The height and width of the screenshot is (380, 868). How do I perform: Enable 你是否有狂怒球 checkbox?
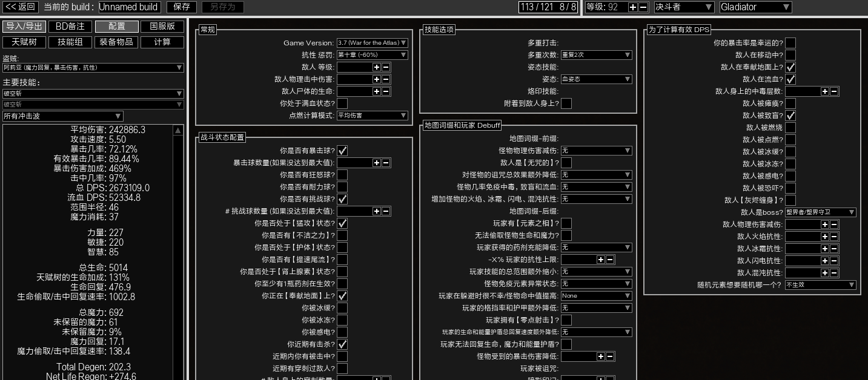pyautogui.click(x=342, y=175)
